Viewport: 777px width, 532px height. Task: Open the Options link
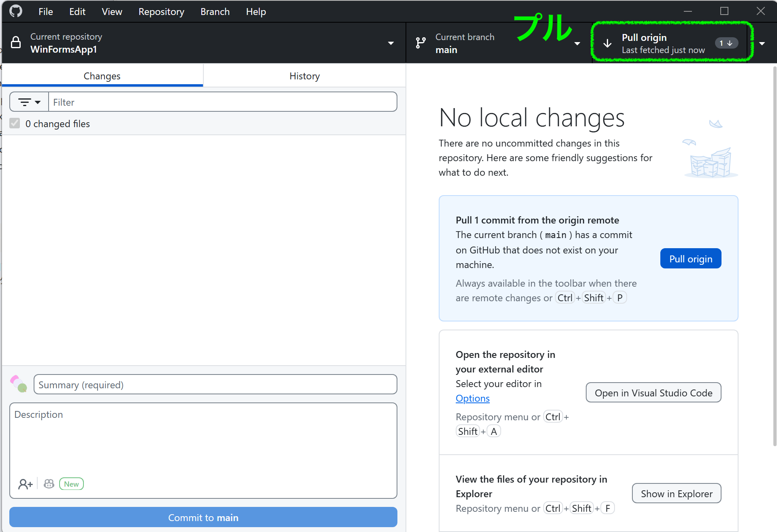(x=472, y=398)
